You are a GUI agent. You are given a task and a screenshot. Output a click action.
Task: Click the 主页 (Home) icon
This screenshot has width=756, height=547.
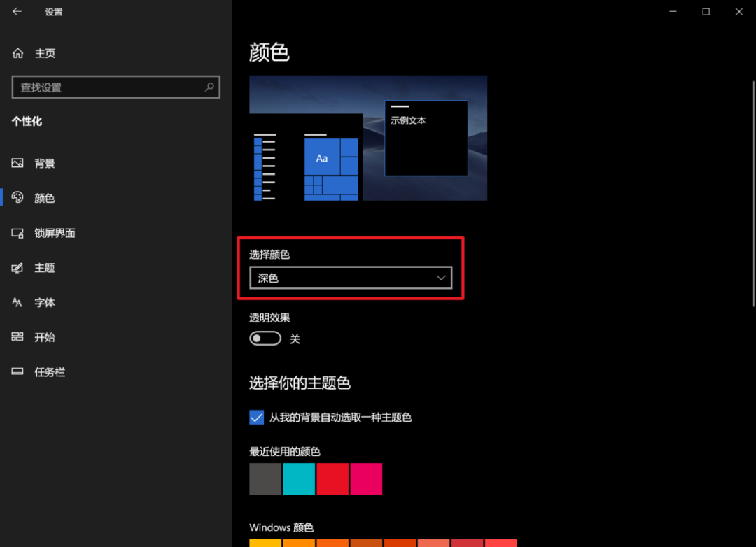[x=17, y=52]
